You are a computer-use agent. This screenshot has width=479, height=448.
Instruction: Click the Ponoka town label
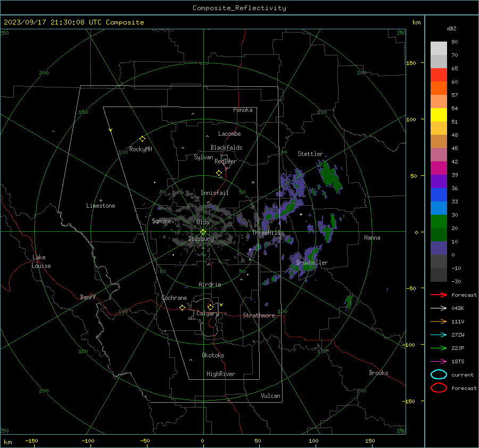(243, 110)
